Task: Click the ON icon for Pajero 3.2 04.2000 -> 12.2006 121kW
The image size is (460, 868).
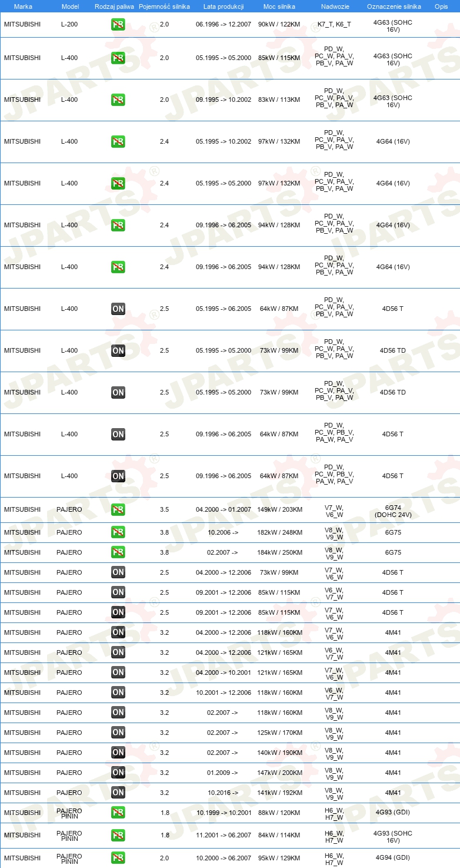Action: point(118,652)
